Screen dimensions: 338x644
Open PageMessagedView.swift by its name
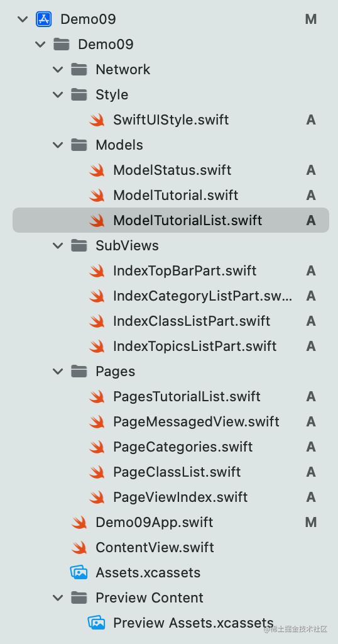coord(196,421)
